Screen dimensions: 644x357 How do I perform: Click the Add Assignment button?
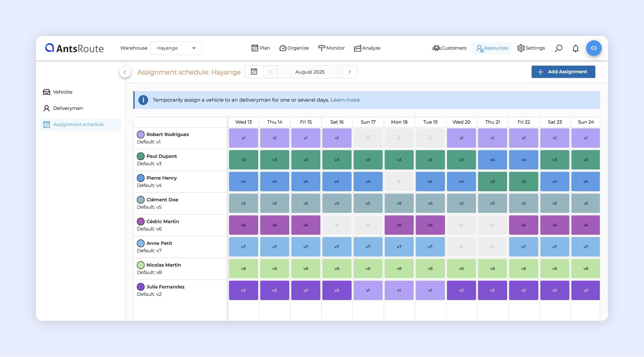(x=563, y=72)
